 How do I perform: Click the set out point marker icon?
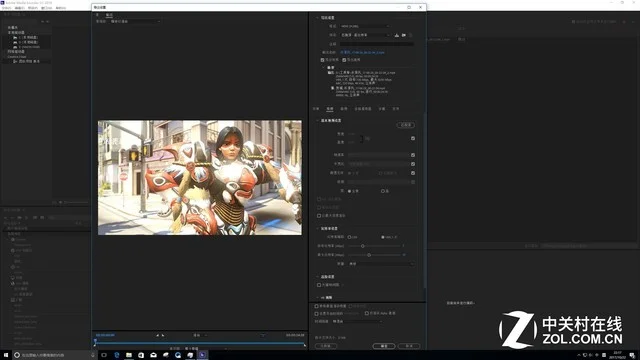pyautogui.click(x=163, y=335)
